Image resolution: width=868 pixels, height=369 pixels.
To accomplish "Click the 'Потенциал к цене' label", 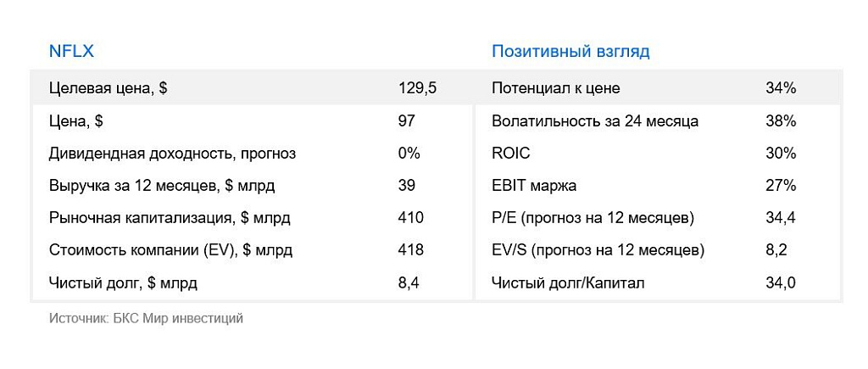I will coord(555,88).
